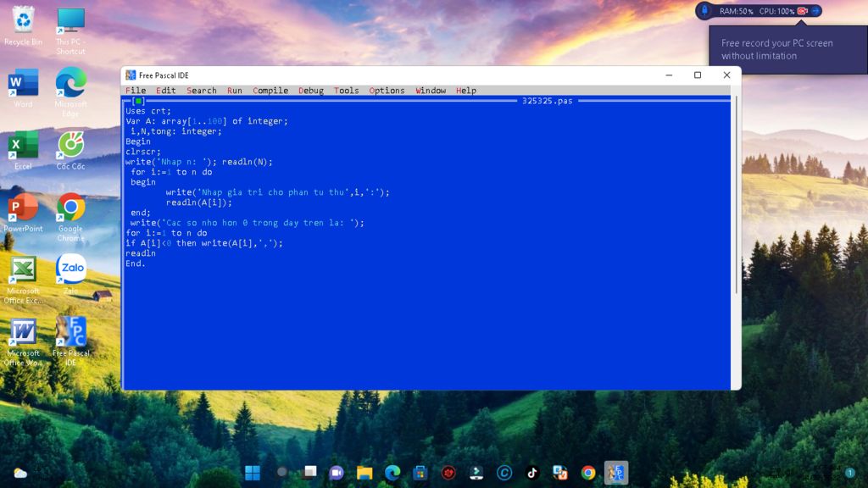Select PowerPoint desktop shortcut
The width and height of the screenshot is (868, 488).
(23, 213)
